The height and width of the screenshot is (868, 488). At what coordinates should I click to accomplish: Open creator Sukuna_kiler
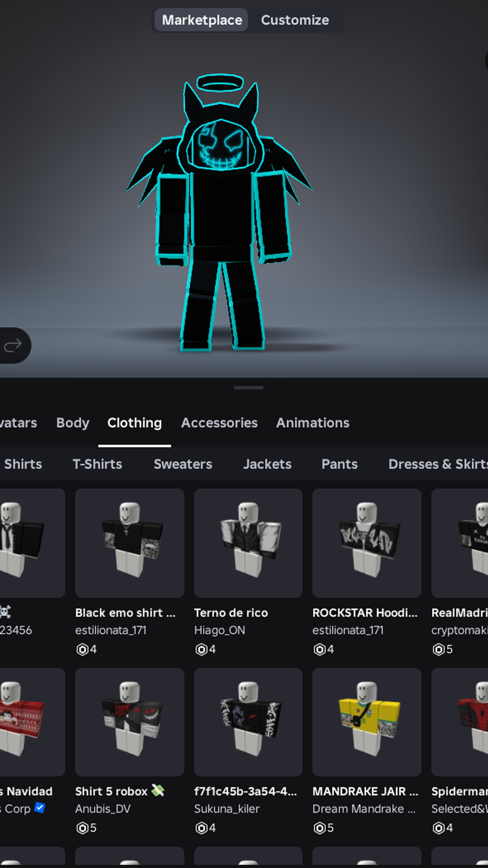coord(227,809)
